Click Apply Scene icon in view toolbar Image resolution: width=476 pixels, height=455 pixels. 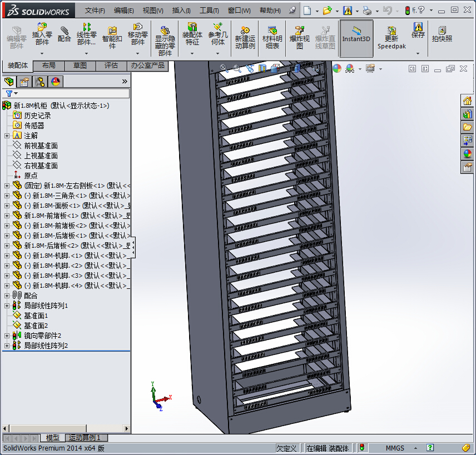350,68
